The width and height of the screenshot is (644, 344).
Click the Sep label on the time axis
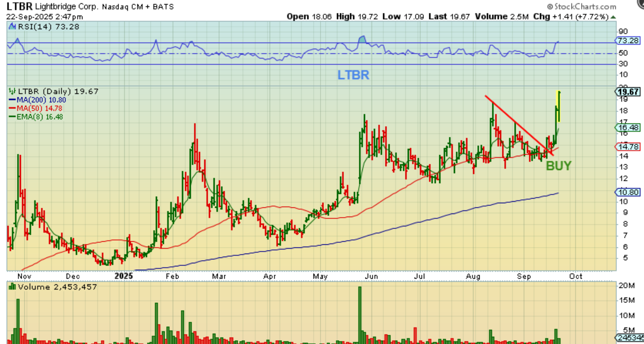[524, 276]
